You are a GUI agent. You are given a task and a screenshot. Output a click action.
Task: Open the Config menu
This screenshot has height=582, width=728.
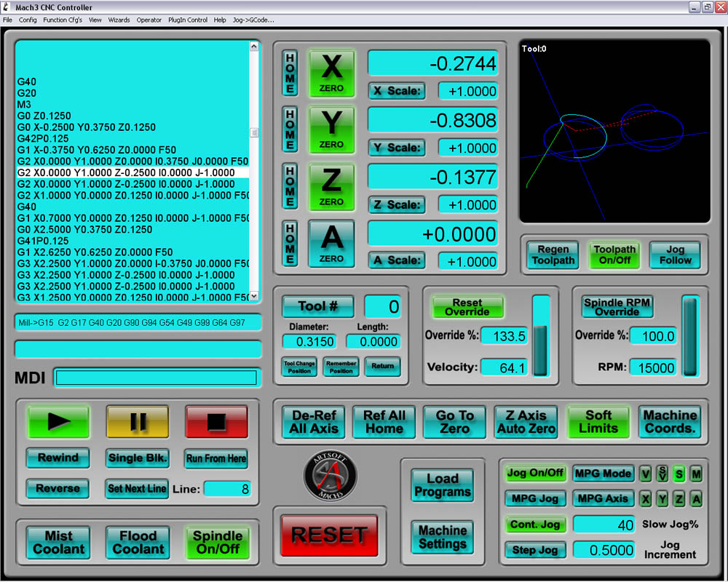click(28, 20)
